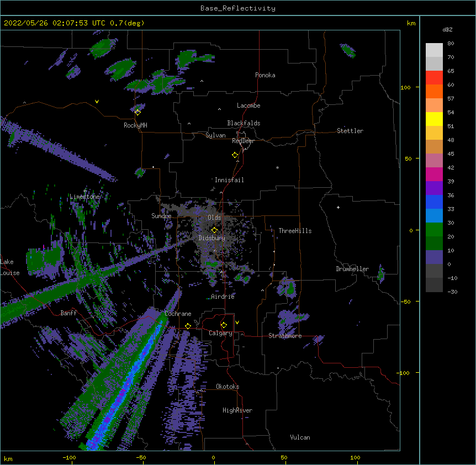Viewport: 476px width, 465px height.
Task: Click the Stettler city label
Action: pyautogui.click(x=350, y=131)
